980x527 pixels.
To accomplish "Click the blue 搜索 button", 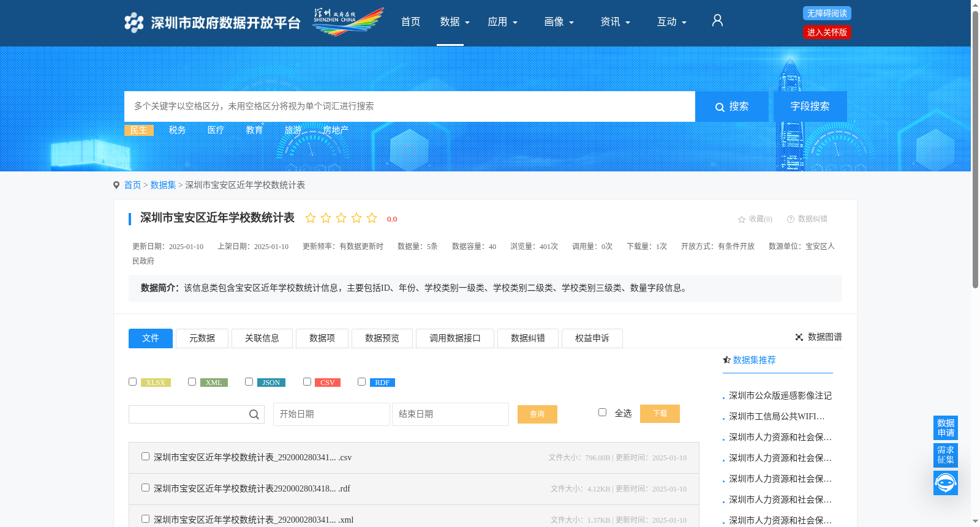I will (x=732, y=107).
